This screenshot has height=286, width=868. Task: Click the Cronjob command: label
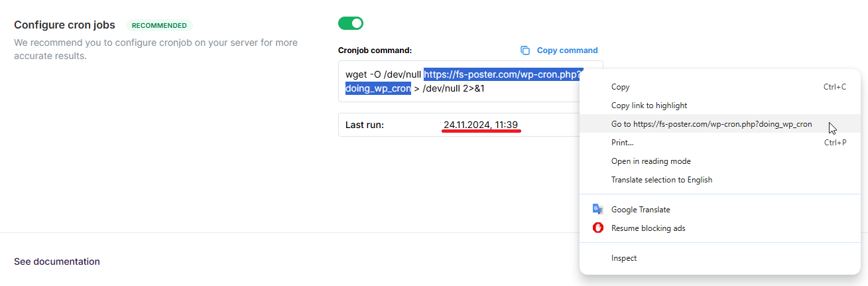[x=375, y=50]
